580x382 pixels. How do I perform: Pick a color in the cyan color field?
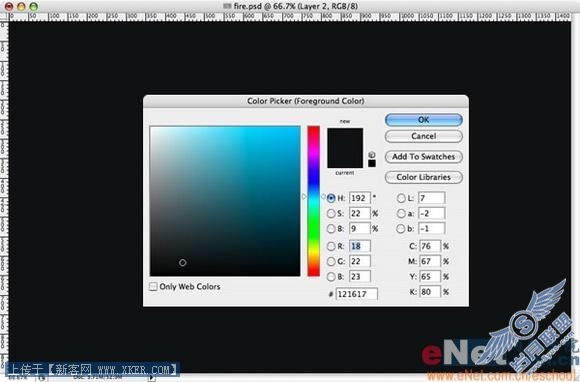225,201
